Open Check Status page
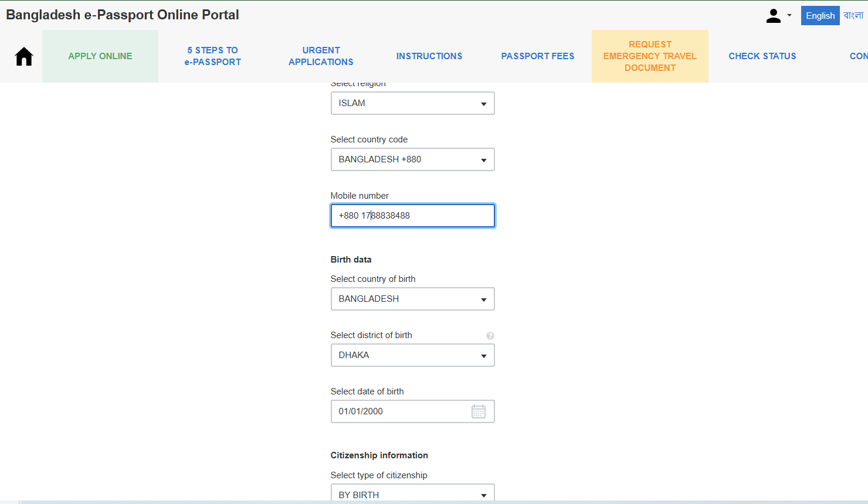868x504 pixels. pos(762,56)
